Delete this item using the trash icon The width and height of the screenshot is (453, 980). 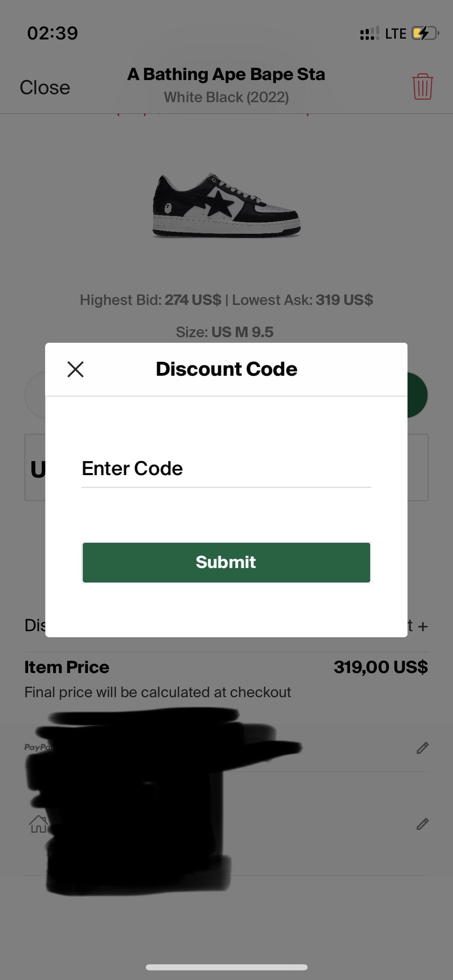(x=422, y=86)
